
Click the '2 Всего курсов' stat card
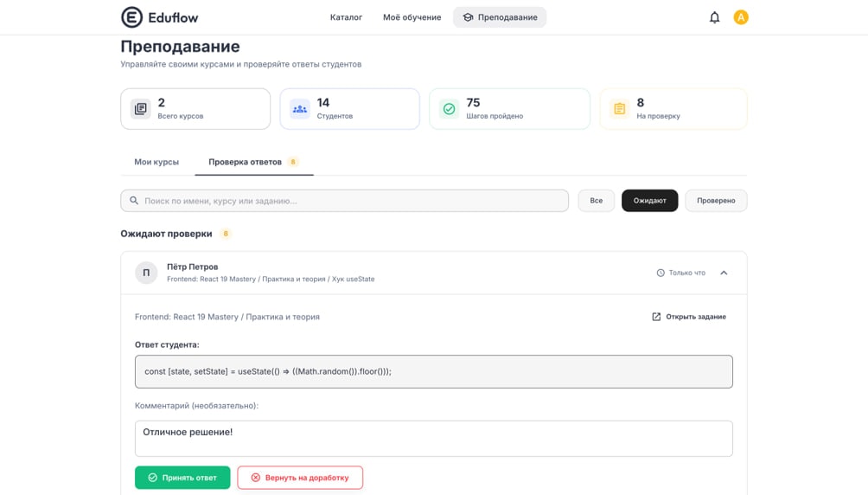pos(195,109)
